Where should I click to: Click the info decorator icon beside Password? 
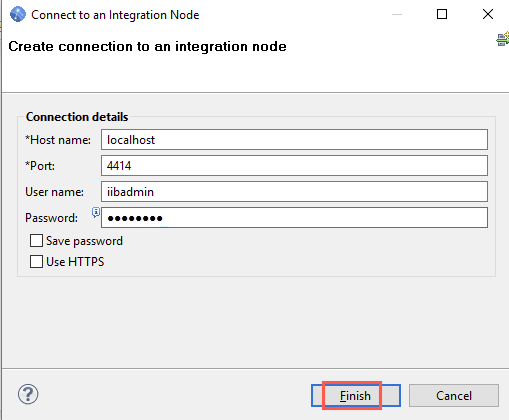(x=96, y=212)
